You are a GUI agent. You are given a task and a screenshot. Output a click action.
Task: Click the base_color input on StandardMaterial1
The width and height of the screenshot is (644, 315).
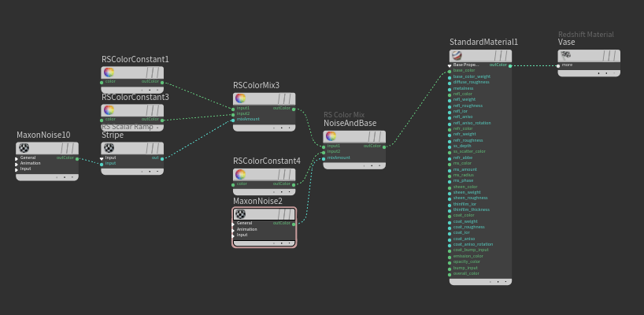[x=450, y=71]
